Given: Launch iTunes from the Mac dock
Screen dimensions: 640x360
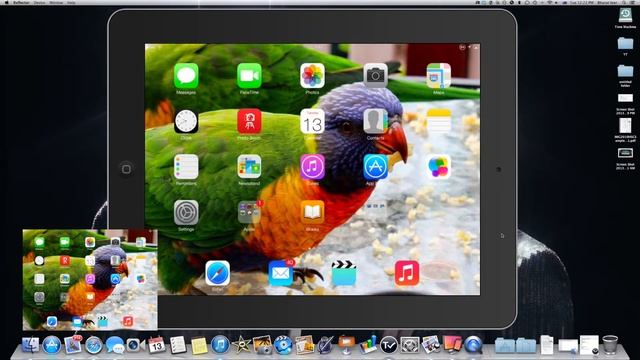Looking at the screenshot, I should pos(220,345).
